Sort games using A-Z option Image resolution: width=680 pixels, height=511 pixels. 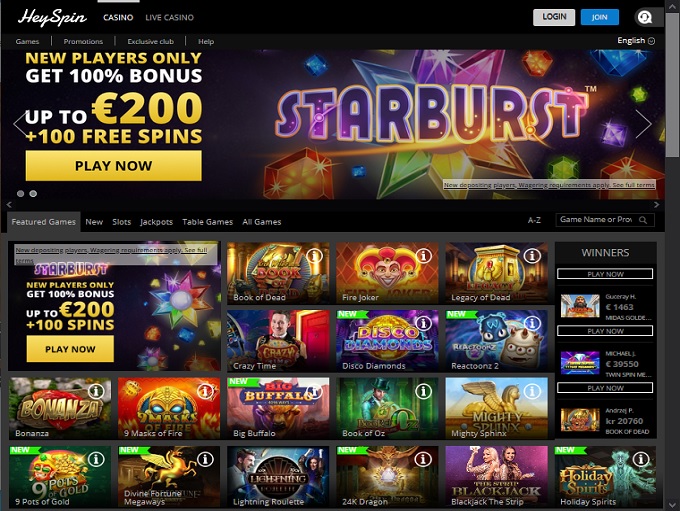534,220
